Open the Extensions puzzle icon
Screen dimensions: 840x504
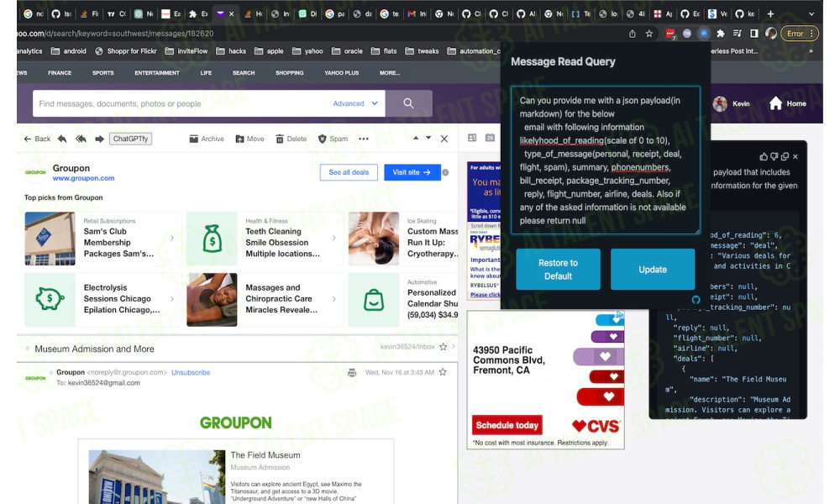pyautogui.click(x=721, y=34)
